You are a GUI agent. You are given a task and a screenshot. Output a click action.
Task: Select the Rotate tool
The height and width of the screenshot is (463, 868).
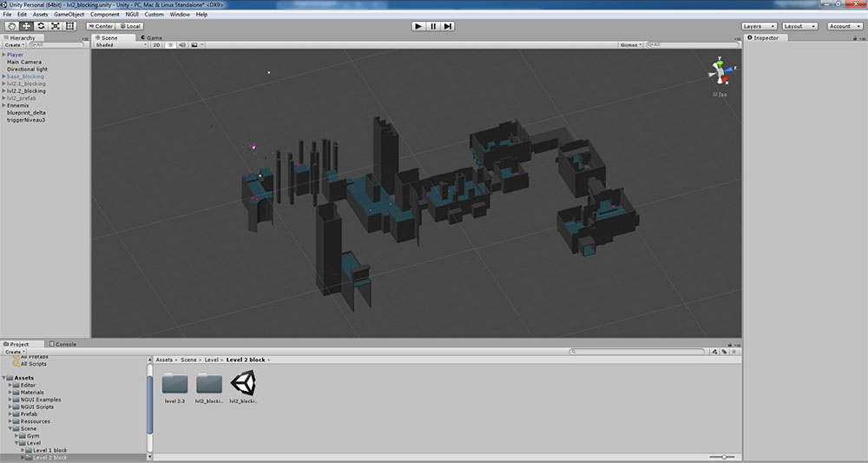(x=41, y=26)
